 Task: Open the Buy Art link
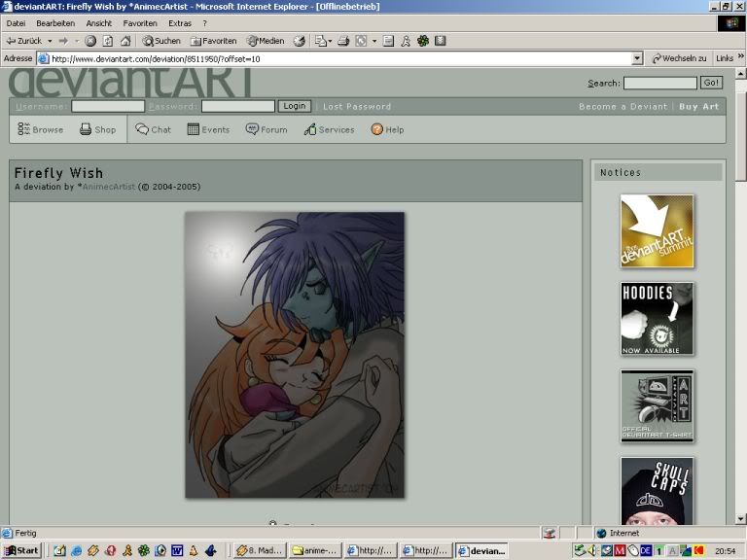699,107
